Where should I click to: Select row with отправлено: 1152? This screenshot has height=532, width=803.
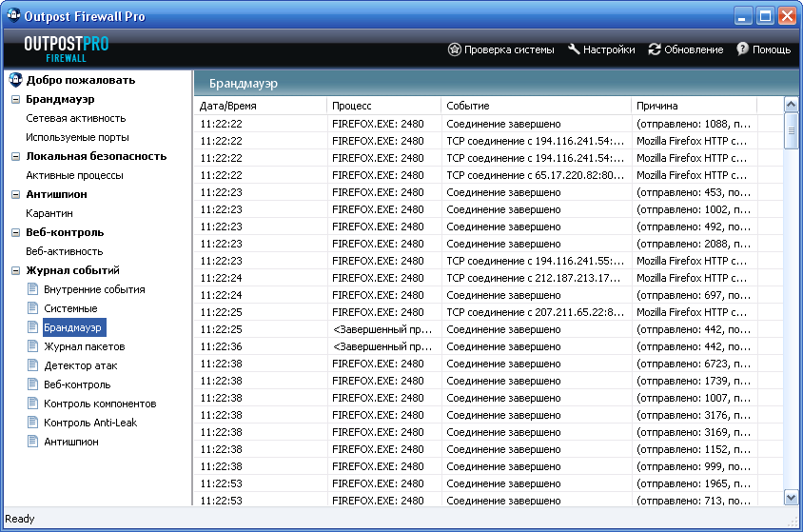click(488, 449)
